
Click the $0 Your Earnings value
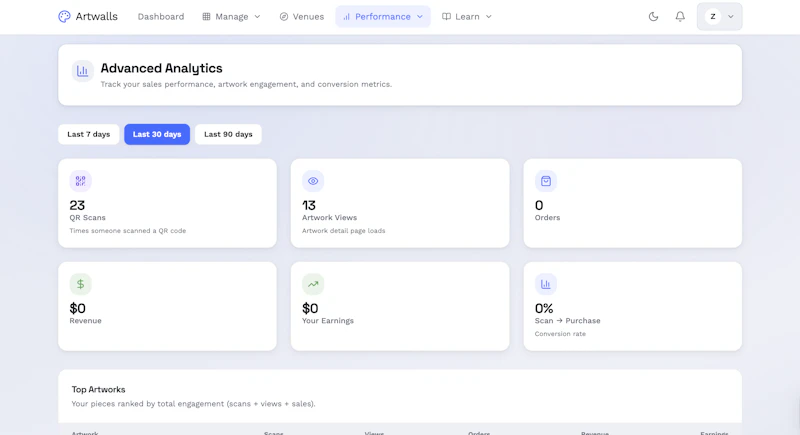point(310,308)
